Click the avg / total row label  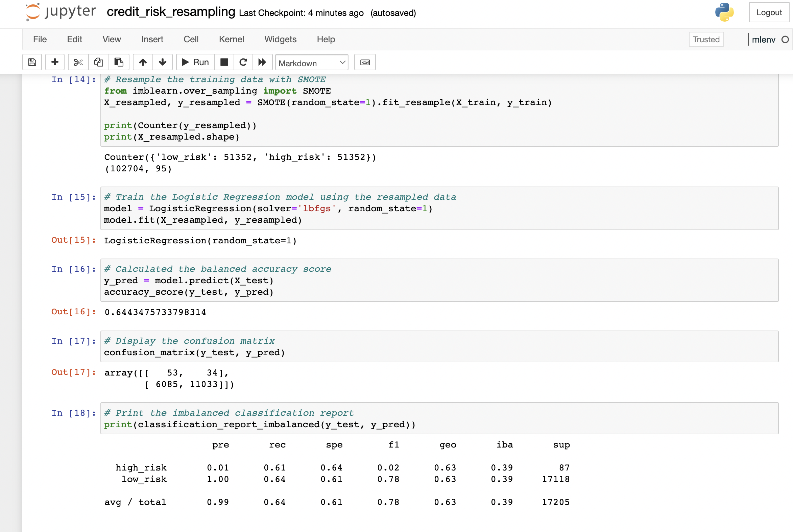(136, 502)
